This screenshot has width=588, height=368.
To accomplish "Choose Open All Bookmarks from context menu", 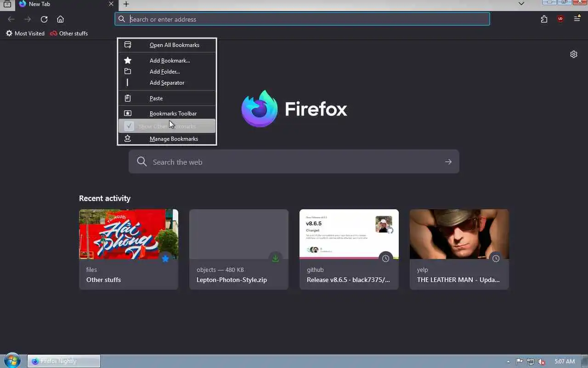I will click(x=167, y=45).
